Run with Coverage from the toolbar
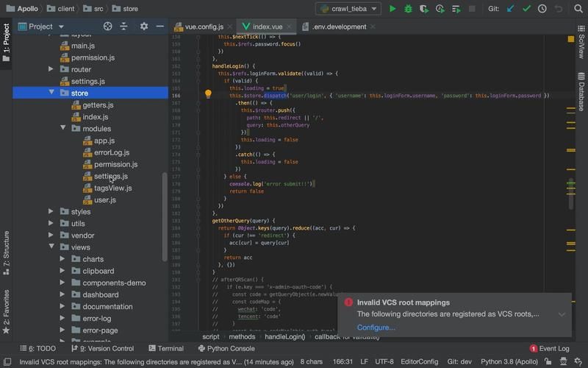Image resolution: width=588 pixels, height=368 pixels. coord(424,9)
